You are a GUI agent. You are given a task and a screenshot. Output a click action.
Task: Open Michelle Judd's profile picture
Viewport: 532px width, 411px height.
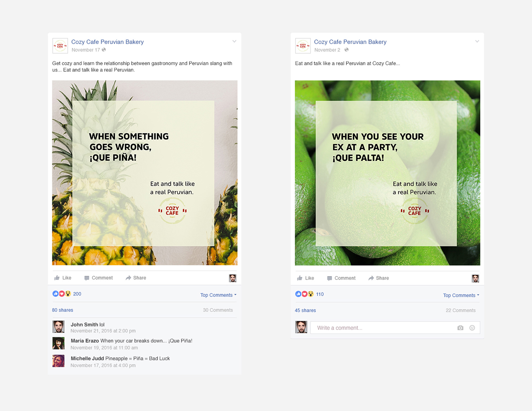tap(58, 361)
